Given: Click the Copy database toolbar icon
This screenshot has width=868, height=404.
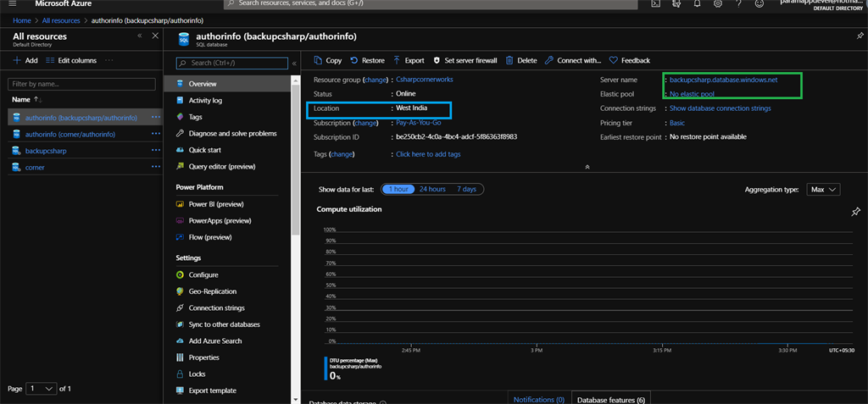Looking at the screenshot, I should click(x=318, y=60).
